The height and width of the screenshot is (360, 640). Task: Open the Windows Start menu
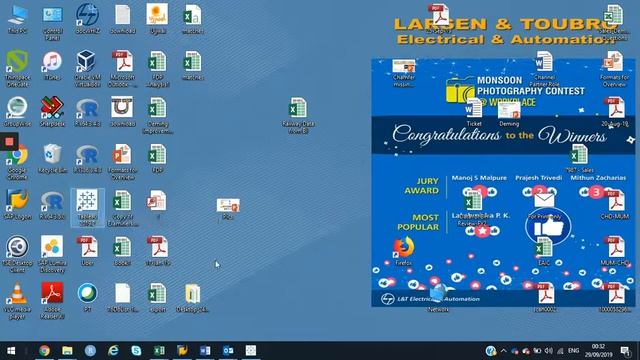[11, 351]
